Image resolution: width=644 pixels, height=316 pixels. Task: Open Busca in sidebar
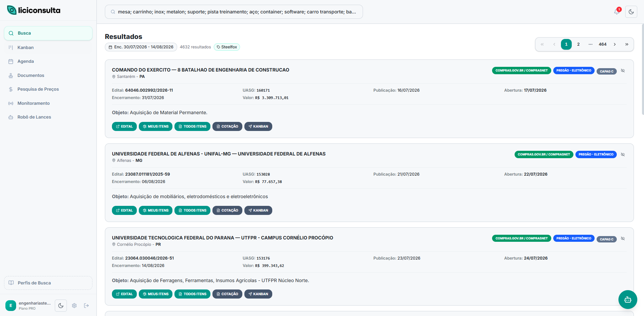pos(48,33)
